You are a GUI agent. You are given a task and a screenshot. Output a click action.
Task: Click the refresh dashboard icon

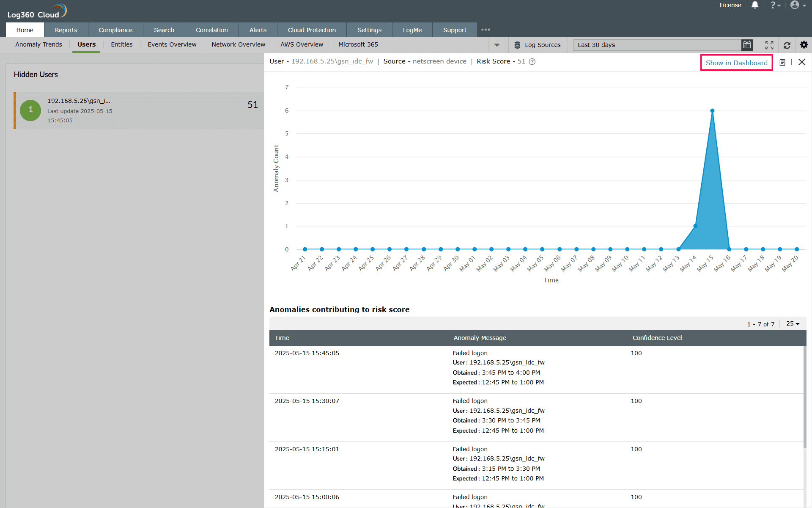(x=787, y=45)
